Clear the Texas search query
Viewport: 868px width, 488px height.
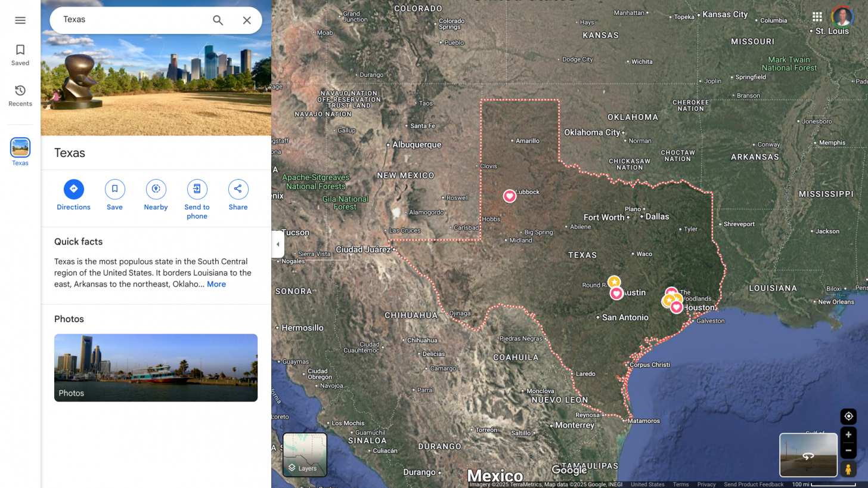click(x=247, y=20)
